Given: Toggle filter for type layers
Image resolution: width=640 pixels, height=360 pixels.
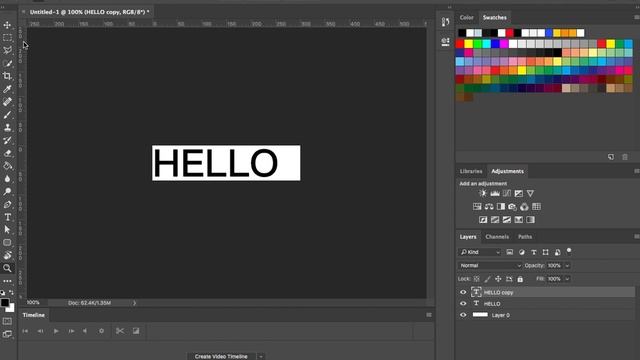Looking at the screenshot, I should [x=533, y=252].
